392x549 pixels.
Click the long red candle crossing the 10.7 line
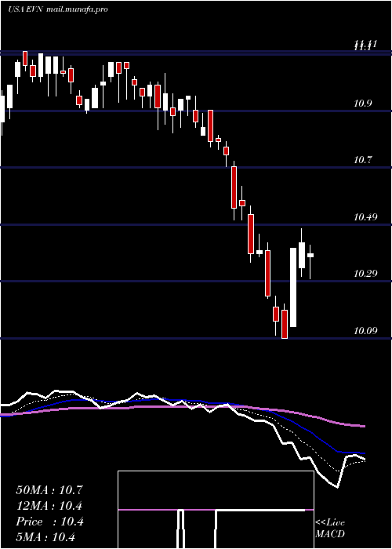234,190
